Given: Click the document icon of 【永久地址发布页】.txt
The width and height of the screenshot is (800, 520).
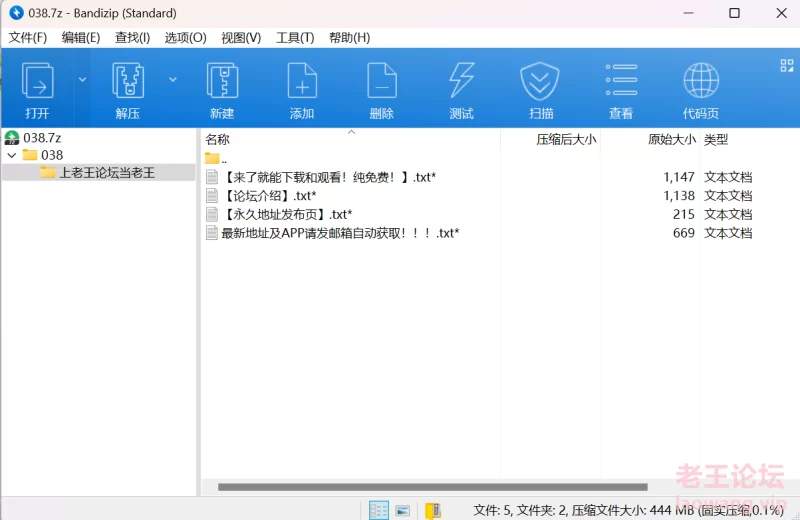Looking at the screenshot, I should coord(212,214).
